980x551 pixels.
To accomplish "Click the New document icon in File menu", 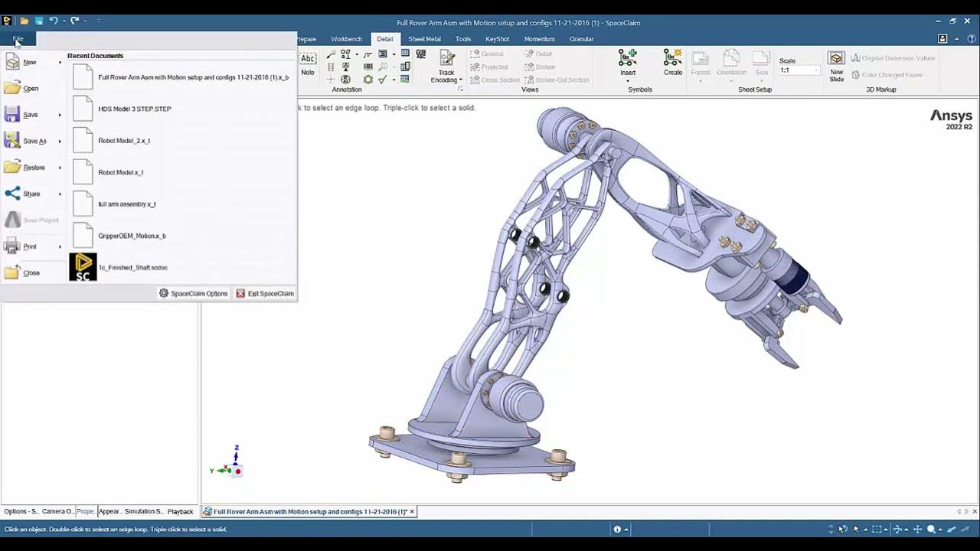I will coord(12,62).
